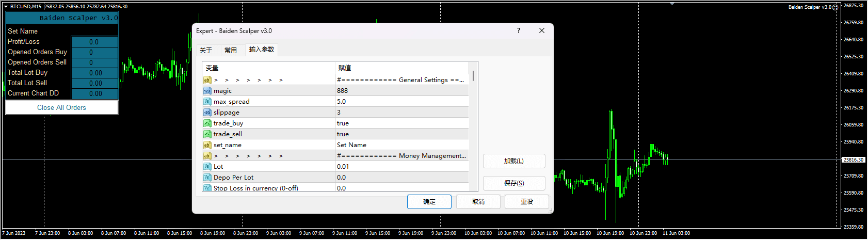868x240 pixels.
Task: Click the Opened Orders Buy value cell
Action: coord(94,52)
